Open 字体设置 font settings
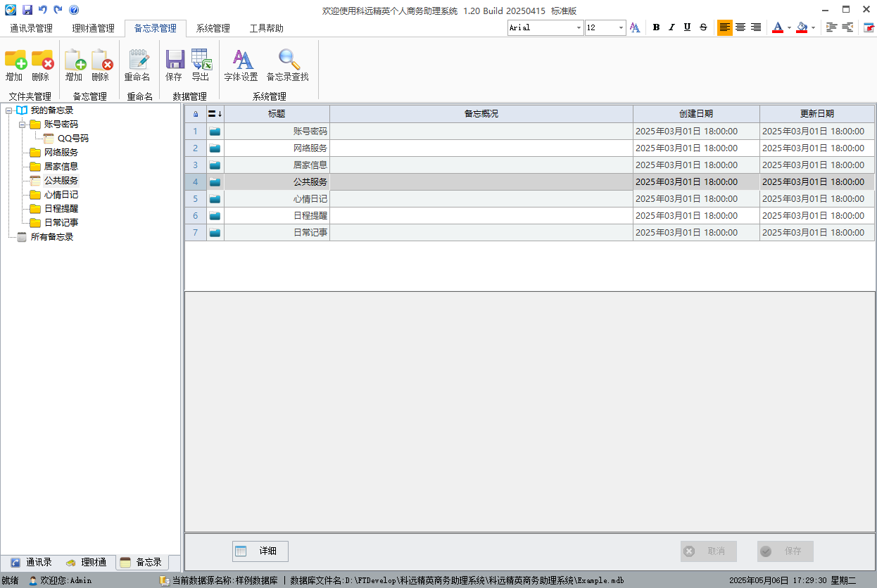The height and width of the screenshot is (588, 877). (241, 60)
